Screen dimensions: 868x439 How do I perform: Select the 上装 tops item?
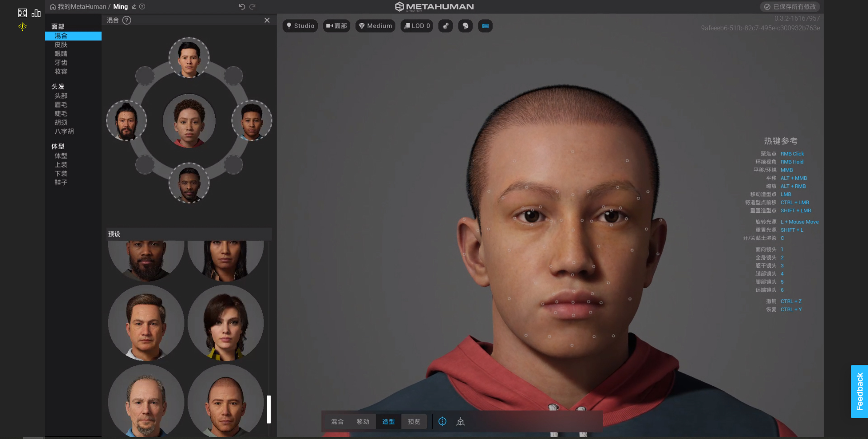coord(61,165)
